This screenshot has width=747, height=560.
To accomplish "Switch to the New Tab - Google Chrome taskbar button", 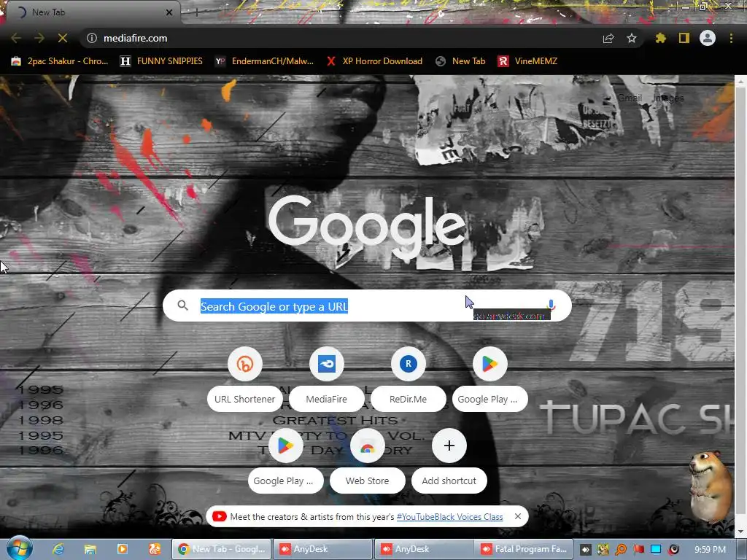I will pos(222,549).
